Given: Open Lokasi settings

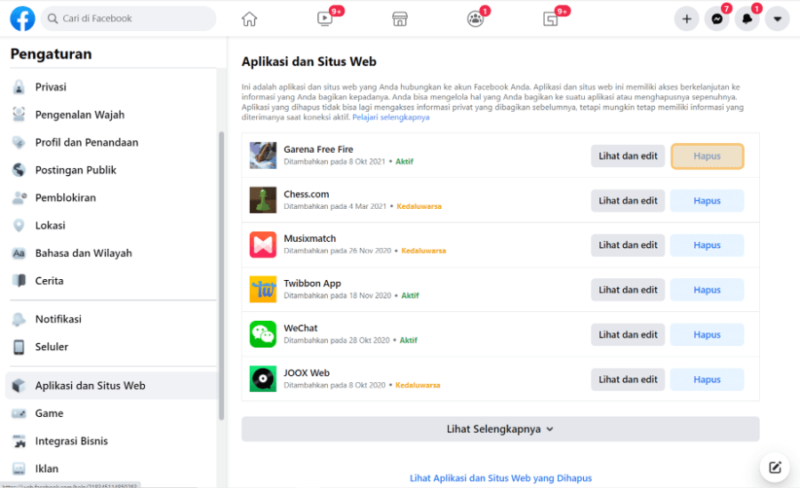Looking at the screenshot, I should (x=111, y=225).
